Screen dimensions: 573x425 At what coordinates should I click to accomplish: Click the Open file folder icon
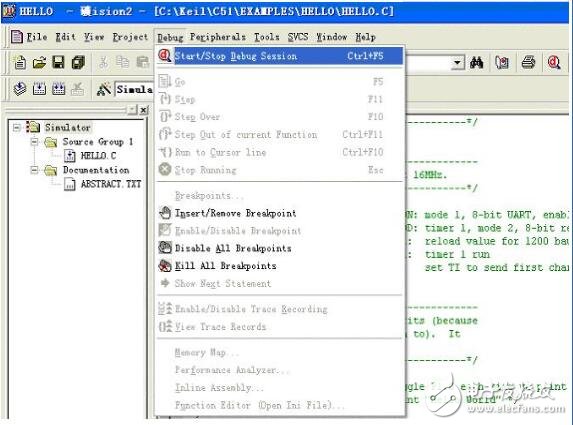pos(39,62)
